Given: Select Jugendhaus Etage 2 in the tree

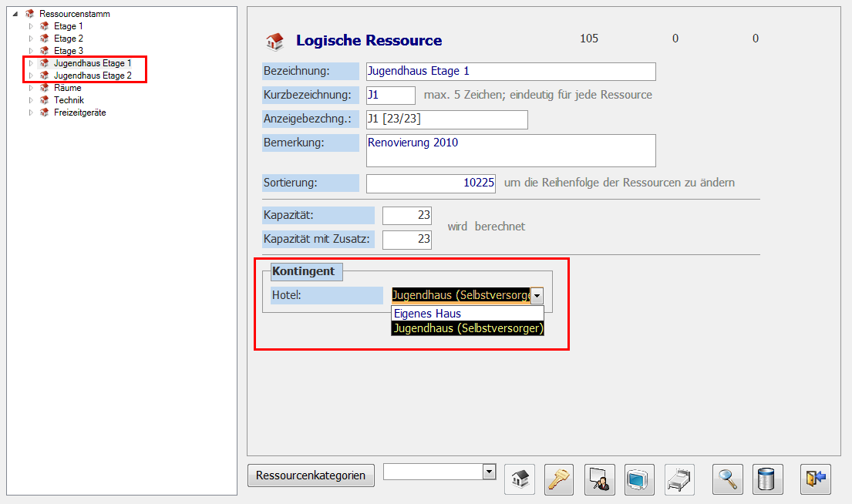Looking at the screenshot, I should 93,76.
